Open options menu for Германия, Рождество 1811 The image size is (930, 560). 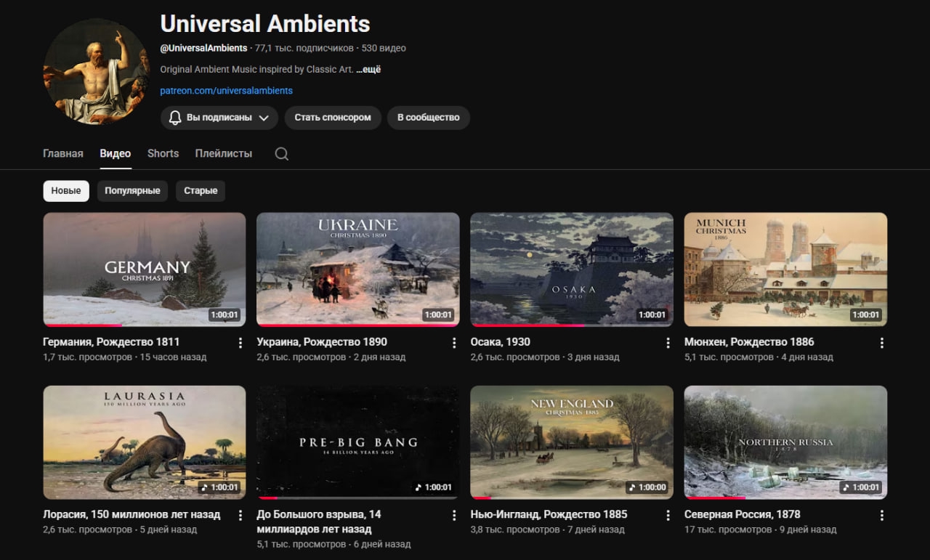pyautogui.click(x=240, y=343)
